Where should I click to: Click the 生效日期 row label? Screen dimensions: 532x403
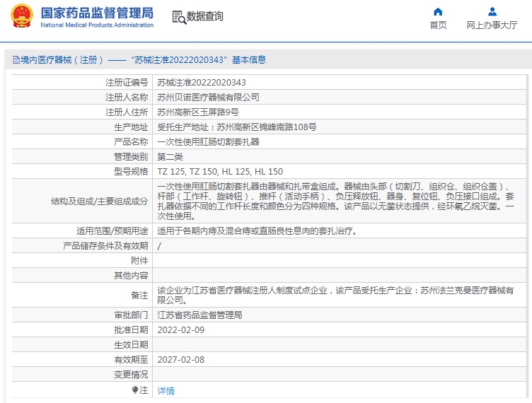coord(132,345)
